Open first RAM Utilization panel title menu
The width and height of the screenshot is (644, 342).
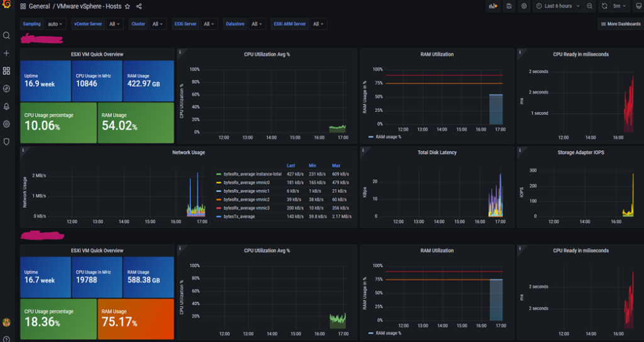437,54
